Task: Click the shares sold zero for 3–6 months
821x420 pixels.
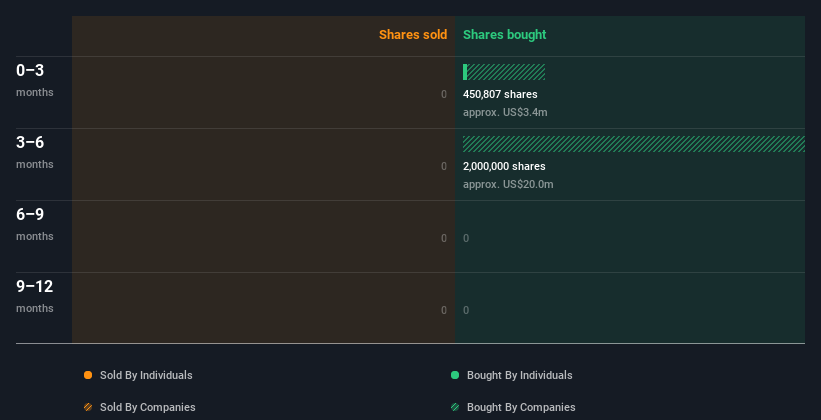Action: click(444, 166)
